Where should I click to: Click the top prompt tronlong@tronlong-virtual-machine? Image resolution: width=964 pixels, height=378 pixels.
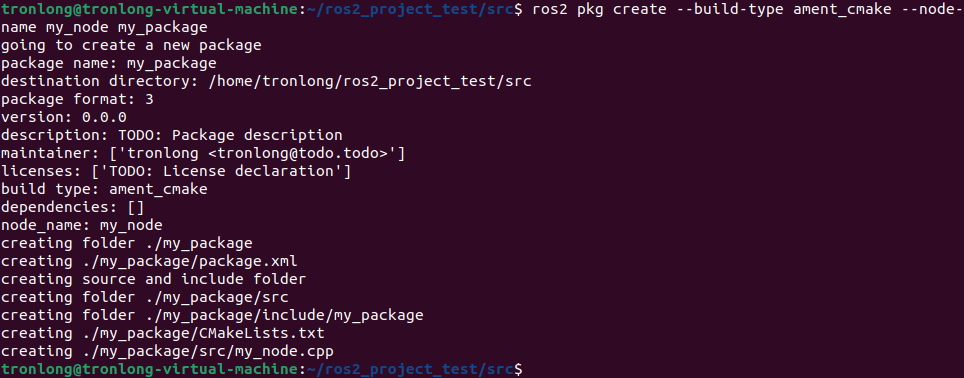pos(149,10)
